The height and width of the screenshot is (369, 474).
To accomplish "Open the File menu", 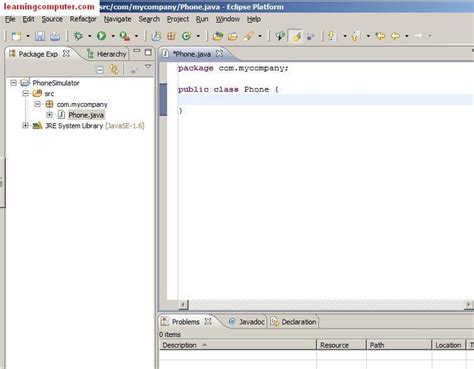I will pyautogui.click(x=10, y=19).
